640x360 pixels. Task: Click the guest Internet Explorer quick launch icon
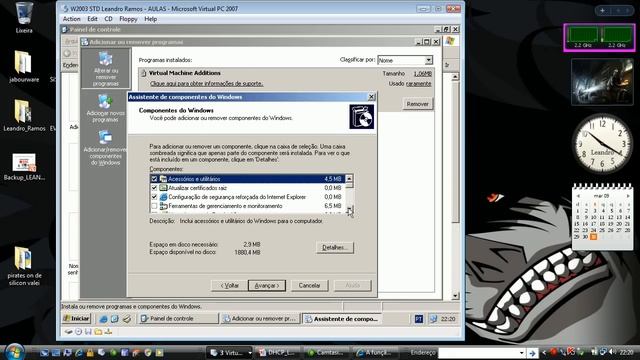[103, 319]
